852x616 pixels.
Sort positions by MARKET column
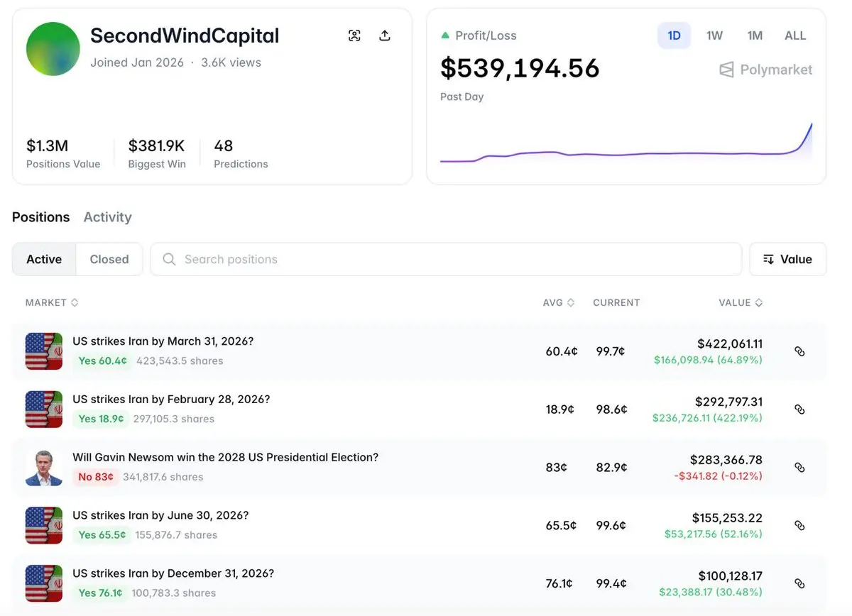(x=51, y=302)
